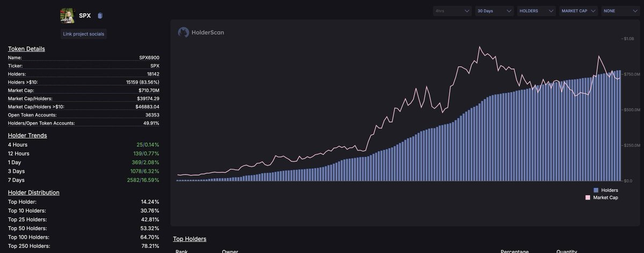Screen dimensions: 644x253
Task: Expand the HOLDERS series dropdown
Action: click(x=536, y=11)
